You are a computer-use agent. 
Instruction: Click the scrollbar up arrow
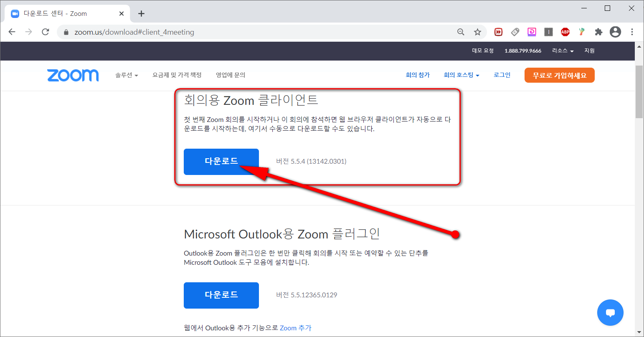point(639,46)
